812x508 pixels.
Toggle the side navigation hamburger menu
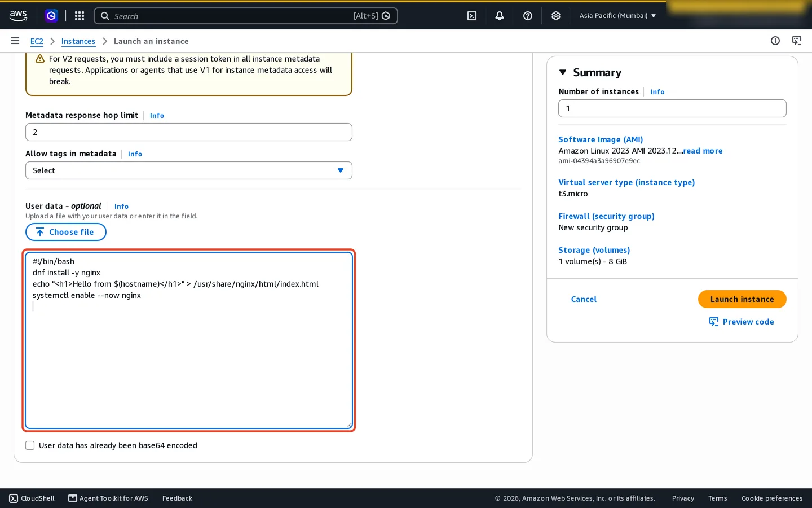15,41
